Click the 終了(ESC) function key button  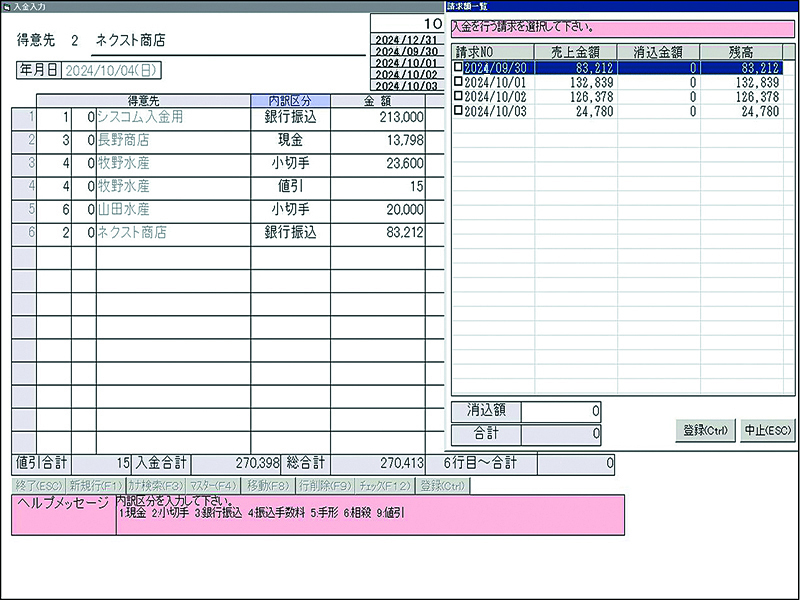click(x=37, y=485)
